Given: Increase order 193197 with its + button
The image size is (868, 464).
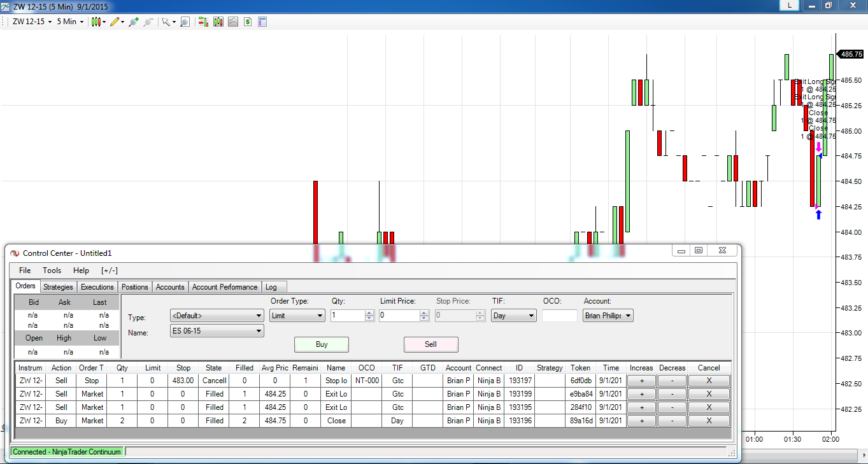Looking at the screenshot, I should [641, 381].
